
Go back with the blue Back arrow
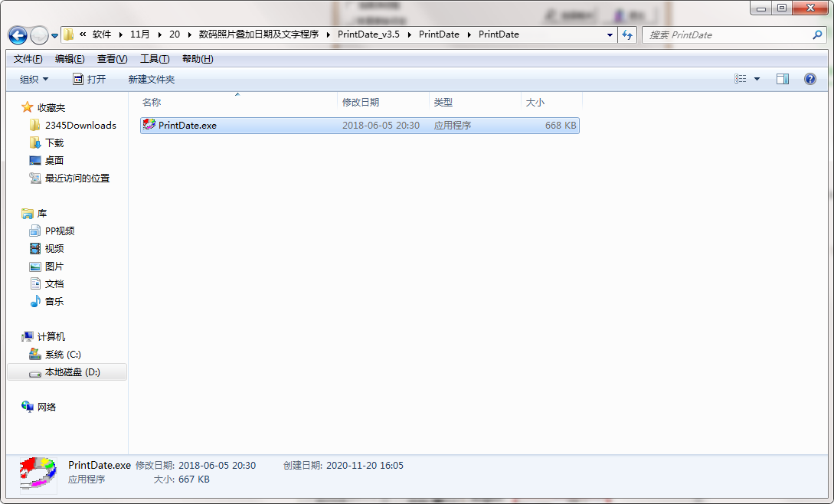18,35
